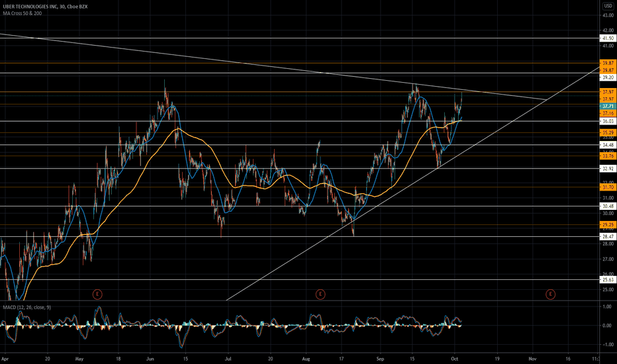The image size is (617, 364).
Task: Click the Jun label on time axis
Action: coord(150,359)
